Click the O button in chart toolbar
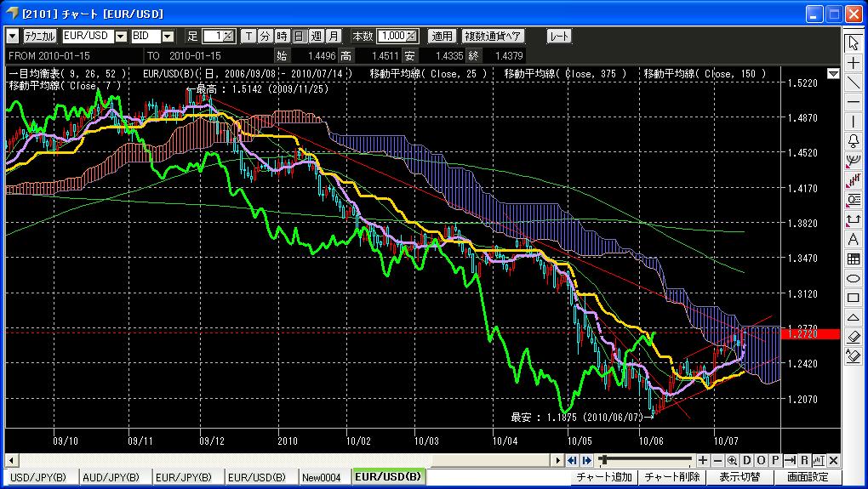The height and width of the screenshot is (489, 868). click(x=761, y=460)
